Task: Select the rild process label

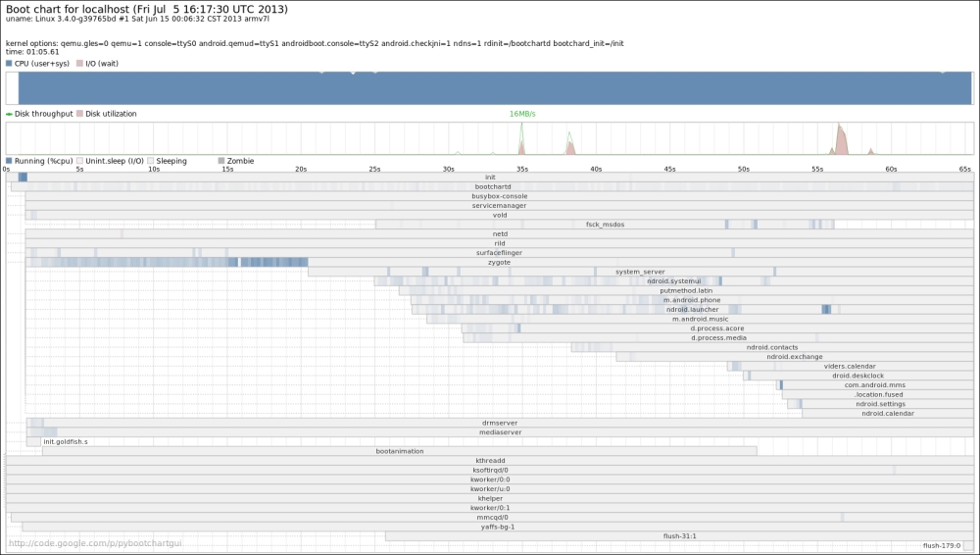Action: coord(500,243)
